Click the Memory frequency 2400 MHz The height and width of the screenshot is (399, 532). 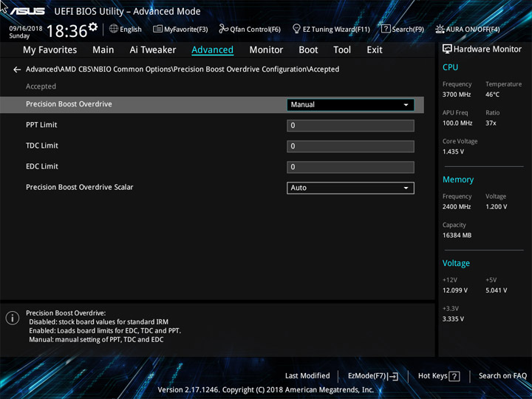click(x=457, y=207)
